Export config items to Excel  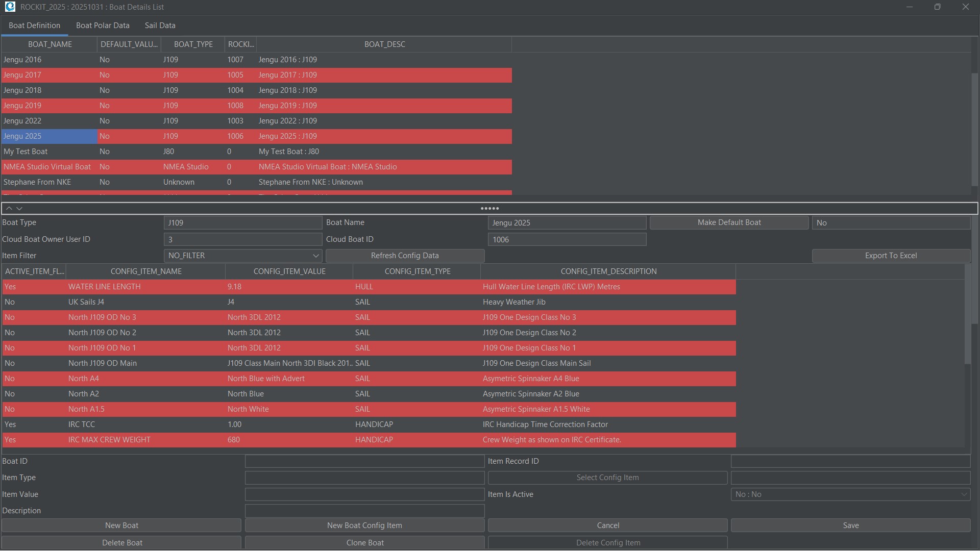891,256
